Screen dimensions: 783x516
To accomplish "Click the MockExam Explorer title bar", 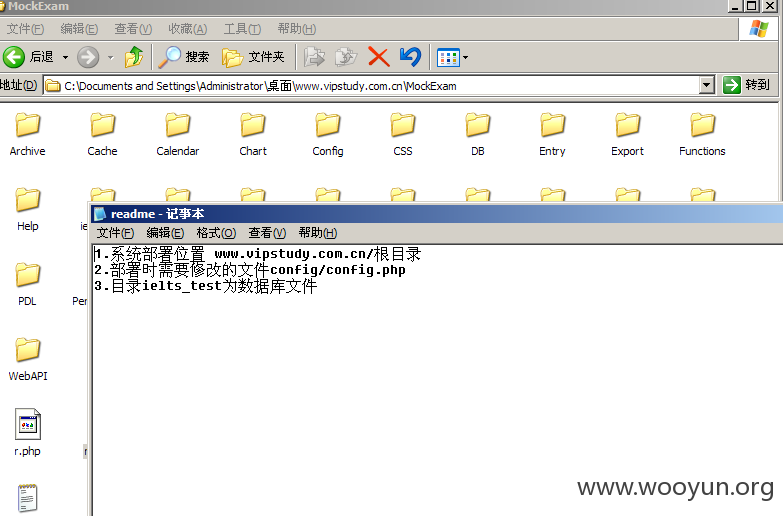I will click(364, 6).
